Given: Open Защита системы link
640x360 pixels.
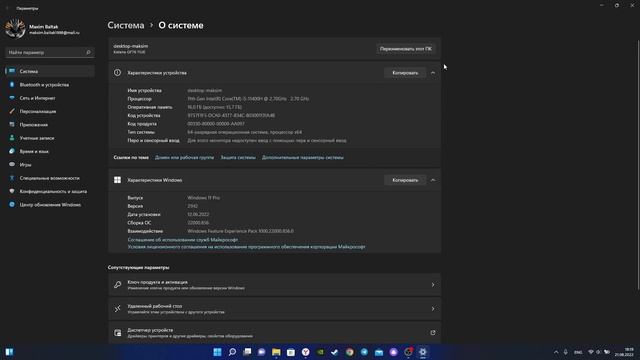Looking at the screenshot, I should (238, 157).
